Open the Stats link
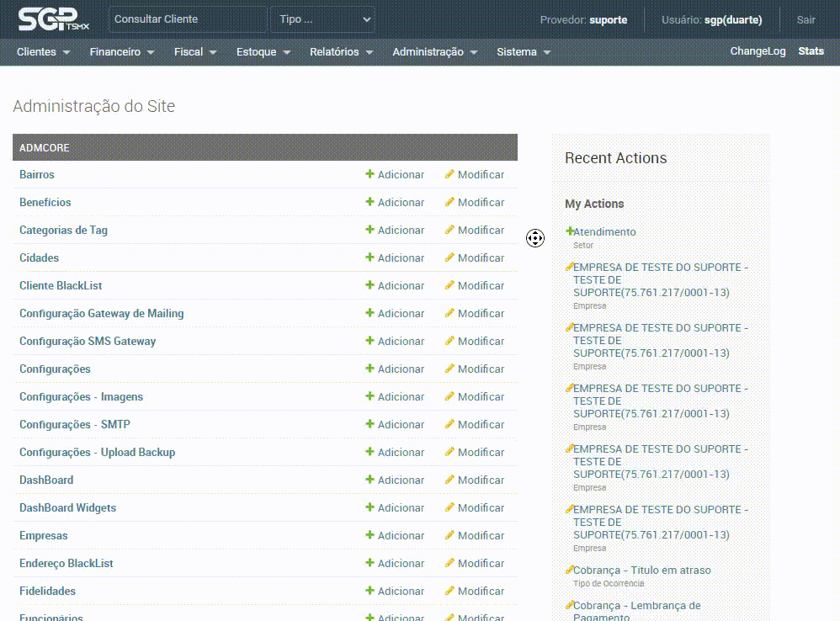This screenshot has height=621, width=840. 811,51
